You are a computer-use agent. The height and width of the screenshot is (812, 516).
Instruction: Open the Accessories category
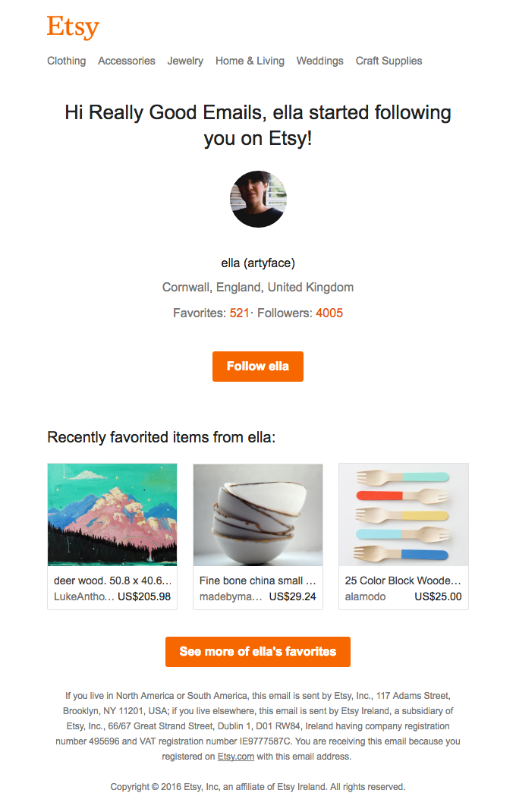[127, 61]
